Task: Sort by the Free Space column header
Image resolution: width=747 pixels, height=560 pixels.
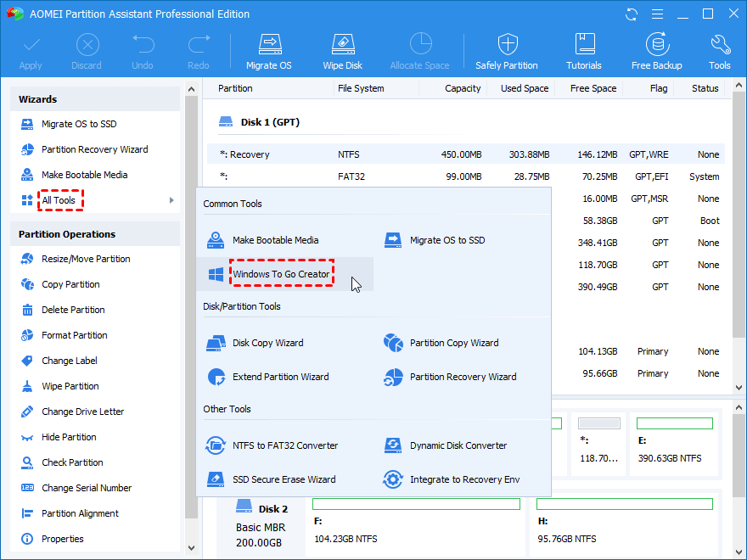Action: click(593, 88)
